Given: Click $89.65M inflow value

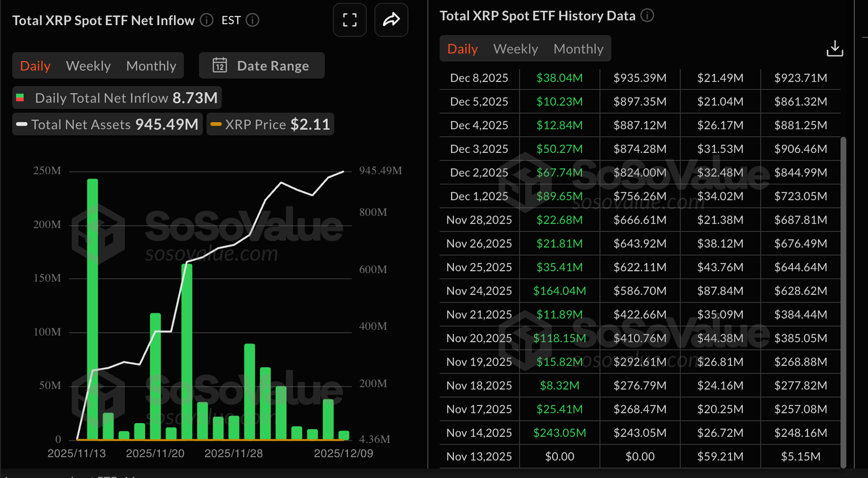Looking at the screenshot, I should pos(559,196).
